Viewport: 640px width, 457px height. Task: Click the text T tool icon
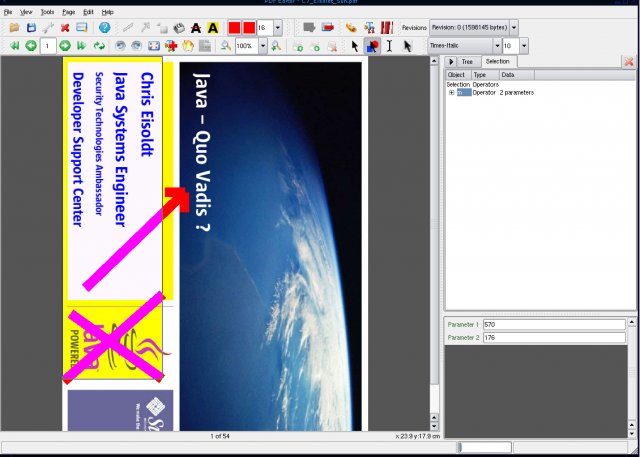(370, 28)
